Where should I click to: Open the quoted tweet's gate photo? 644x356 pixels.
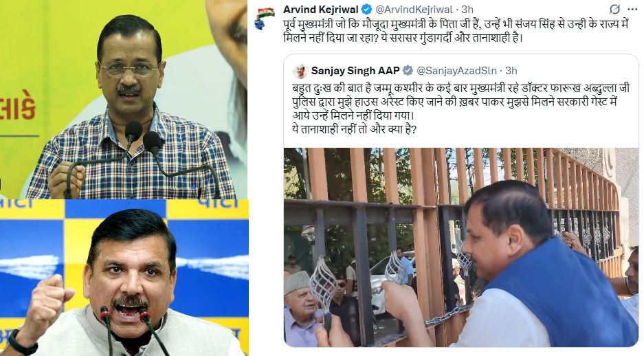click(460, 247)
